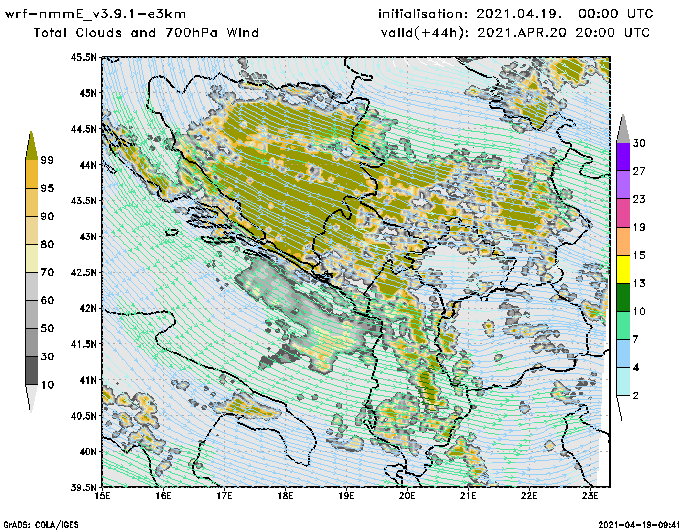This screenshot has width=700, height=530.
Task: Click the '45N' latitude label
Action: point(88,93)
